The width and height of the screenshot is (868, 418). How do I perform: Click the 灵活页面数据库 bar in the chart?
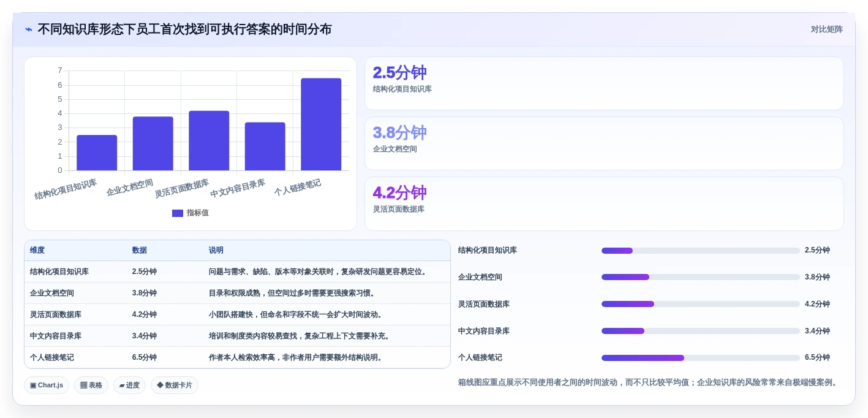coord(209,140)
